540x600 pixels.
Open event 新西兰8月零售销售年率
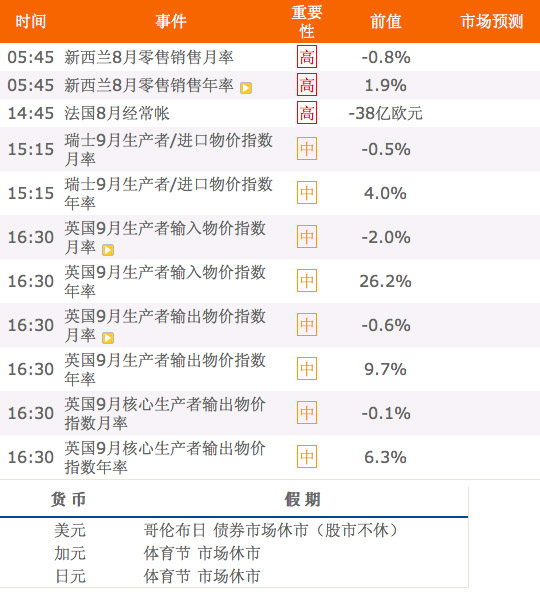pyautogui.click(x=149, y=85)
